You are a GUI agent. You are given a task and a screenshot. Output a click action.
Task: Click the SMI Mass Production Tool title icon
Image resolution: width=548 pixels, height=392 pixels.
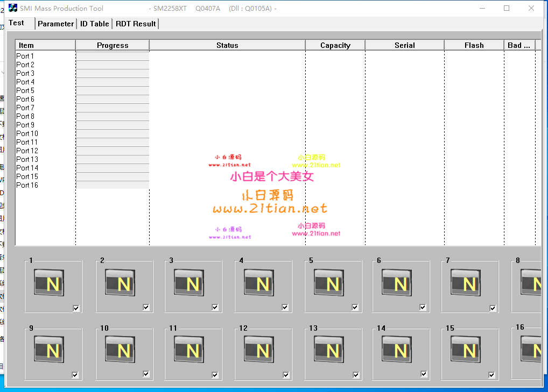click(x=13, y=8)
